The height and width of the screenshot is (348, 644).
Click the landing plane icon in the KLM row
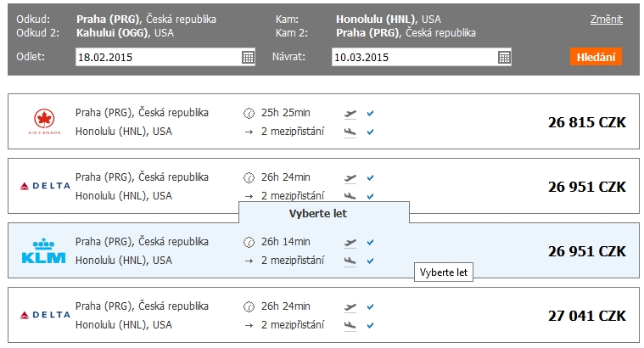pos(350,261)
